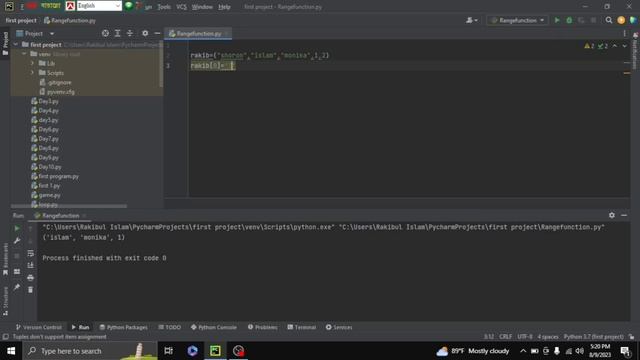Open the Tools menu
Image resolution: width=640 pixels, height=360 pixels.
[x=164, y=7]
